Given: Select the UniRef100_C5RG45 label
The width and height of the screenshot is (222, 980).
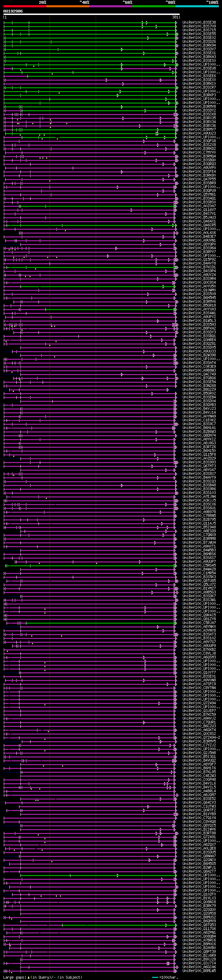Looking at the screenshot, I should point(199,566).
